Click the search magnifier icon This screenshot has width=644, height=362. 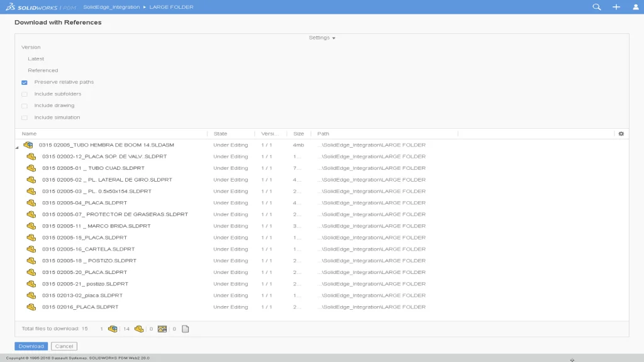(x=597, y=7)
